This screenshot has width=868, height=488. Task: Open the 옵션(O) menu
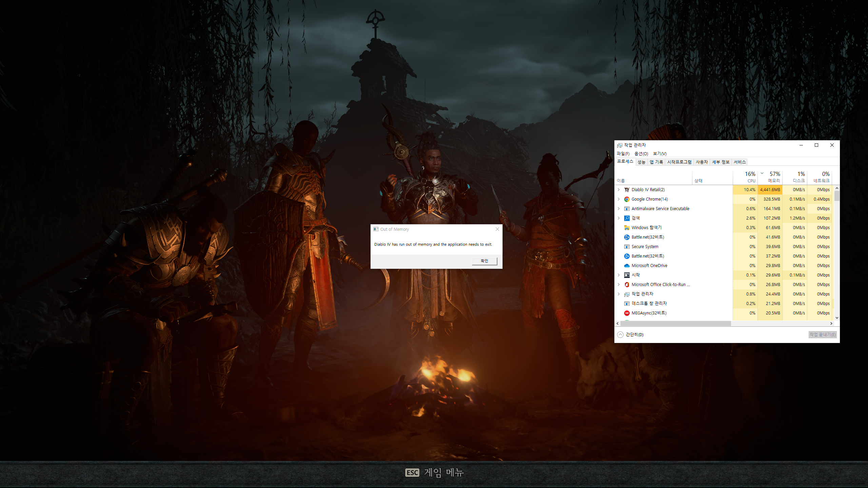[x=641, y=154]
